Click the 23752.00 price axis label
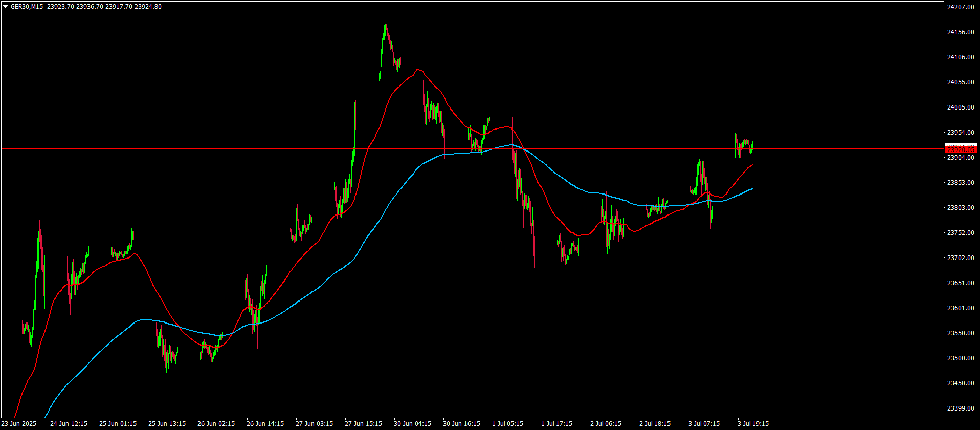Image resolution: width=980 pixels, height=430 pixels. click(x=960, y=232)
